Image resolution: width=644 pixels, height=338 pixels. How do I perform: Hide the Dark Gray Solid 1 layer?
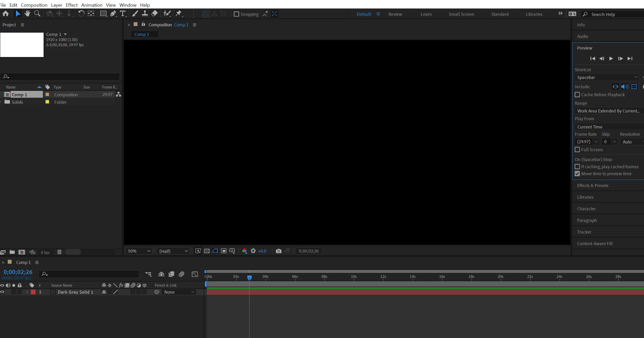(2, 292)
